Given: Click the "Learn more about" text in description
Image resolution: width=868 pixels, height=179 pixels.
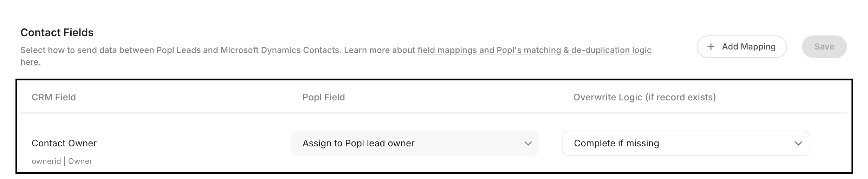Looking at the screenshot, I should [380, 50].
